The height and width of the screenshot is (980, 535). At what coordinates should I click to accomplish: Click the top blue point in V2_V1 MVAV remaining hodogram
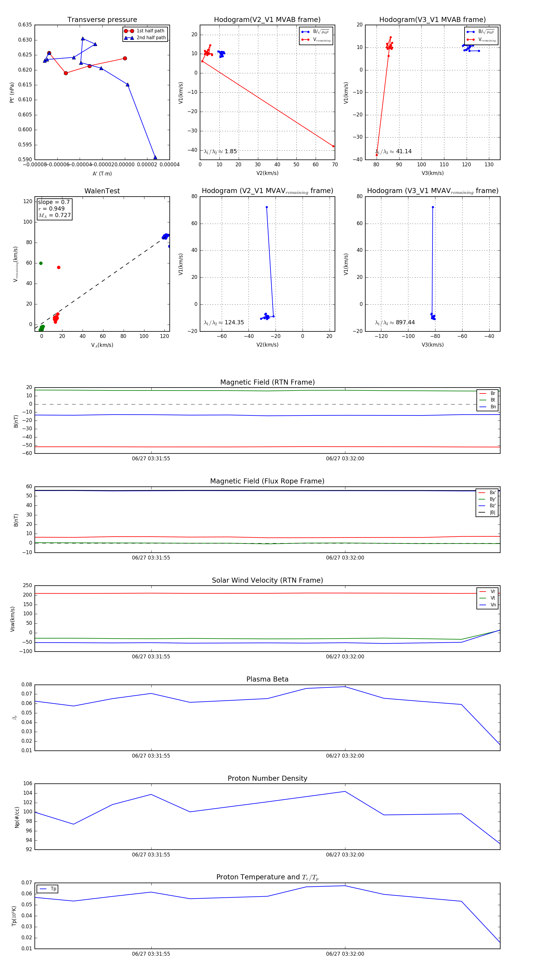click(267, 207)
